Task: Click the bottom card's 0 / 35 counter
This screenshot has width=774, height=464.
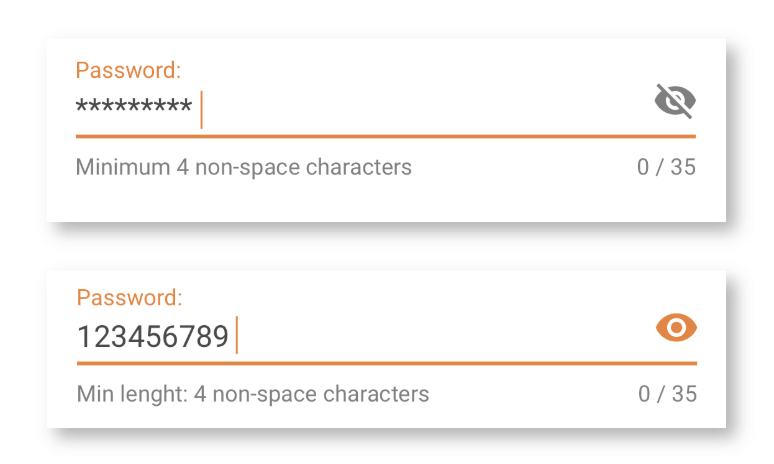Action: coord(667,394)
